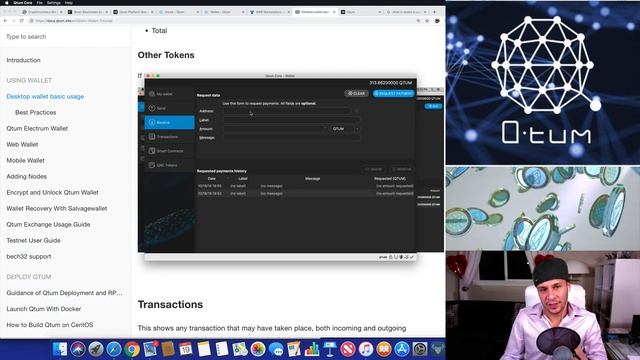The image size is (640, 360).
Task: Reload the page with refresh icon
Action: click(22, 21)
